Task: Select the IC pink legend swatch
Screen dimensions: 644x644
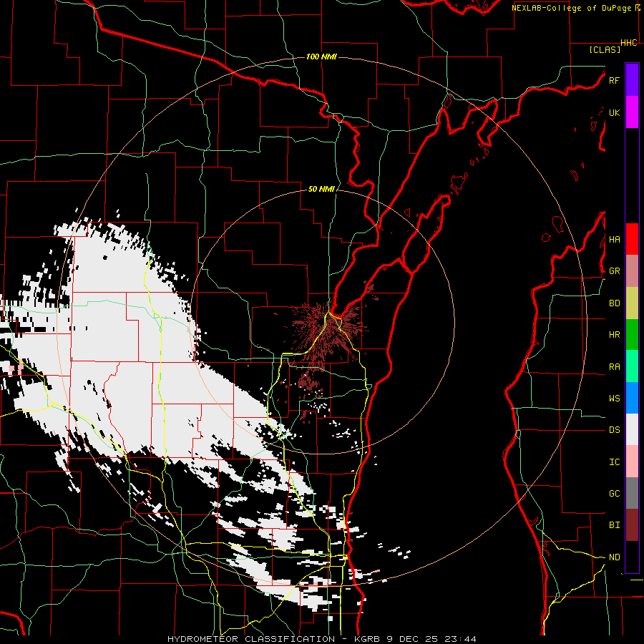Action: coord(632,462)
